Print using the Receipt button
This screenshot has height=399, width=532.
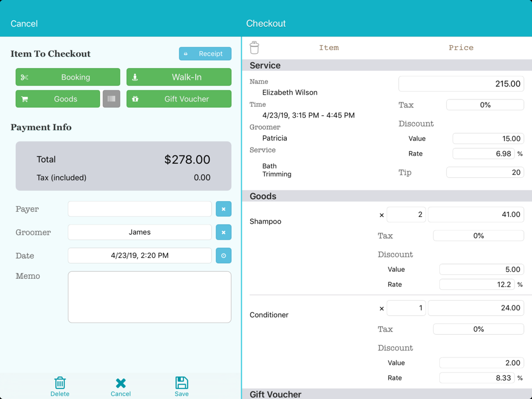pos(205,54)
